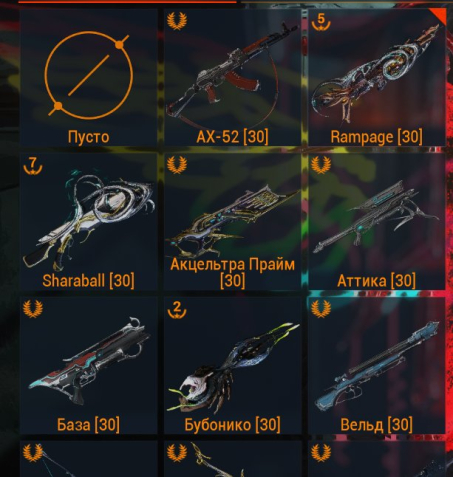Image resolution: width=453 pixels, height=477 pixels.
Task: Pick the Бубонико weapon image
Action: pos(233,367)
